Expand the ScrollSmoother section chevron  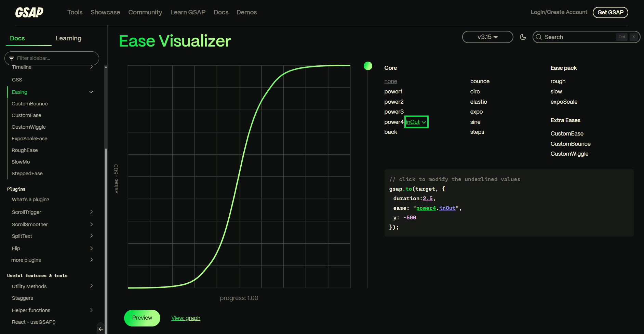click(x=91, y=224)
